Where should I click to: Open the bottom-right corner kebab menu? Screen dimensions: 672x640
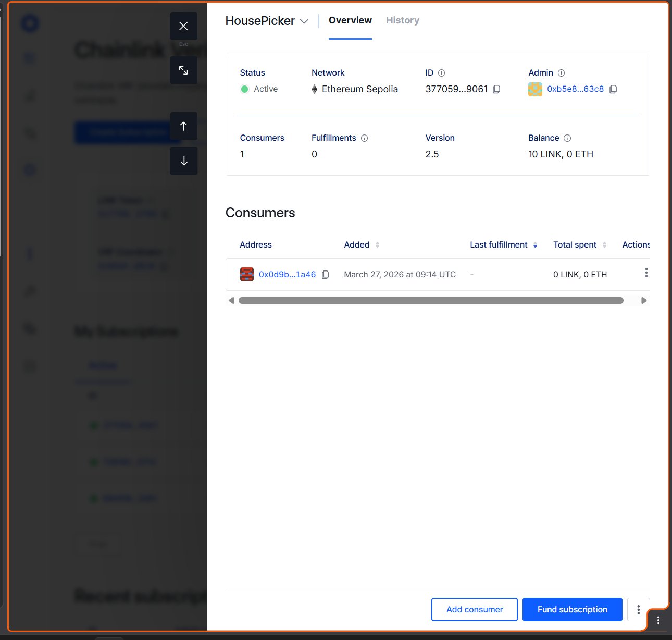tap(658, 620)
